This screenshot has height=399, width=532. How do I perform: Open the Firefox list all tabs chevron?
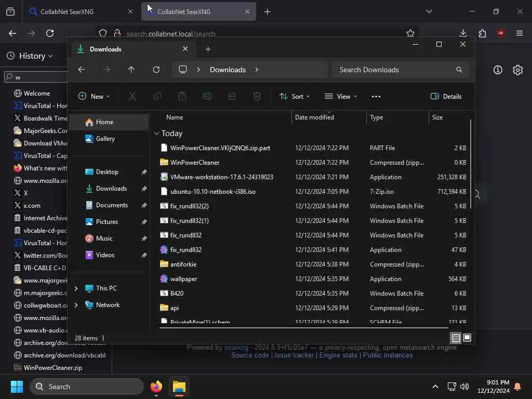[429, 11]
